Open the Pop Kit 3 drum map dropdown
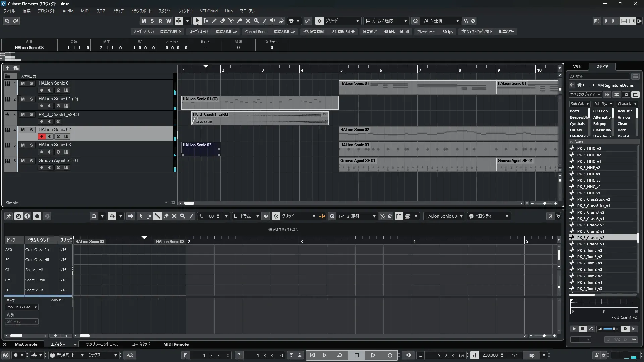 point(22,307)
